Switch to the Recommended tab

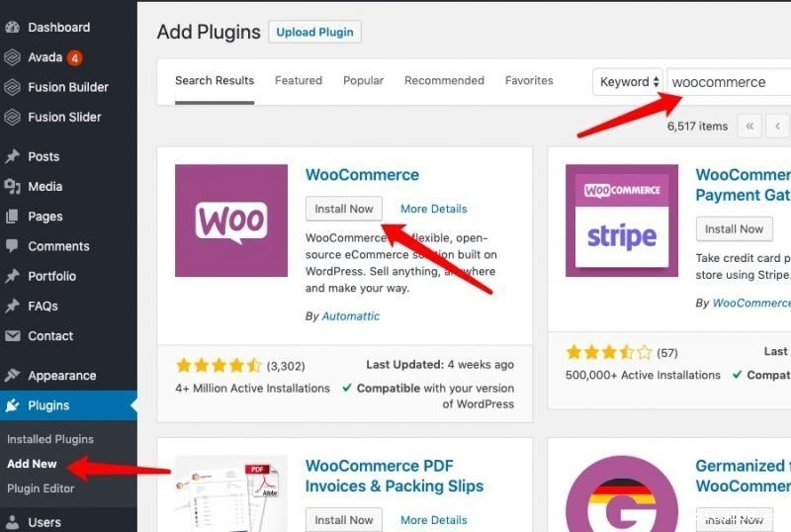coord(444,81)
